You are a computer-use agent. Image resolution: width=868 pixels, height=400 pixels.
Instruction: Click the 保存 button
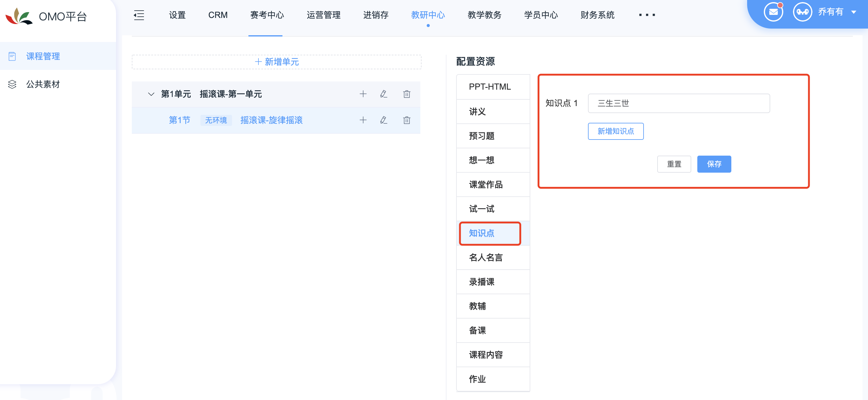point(714,164)
